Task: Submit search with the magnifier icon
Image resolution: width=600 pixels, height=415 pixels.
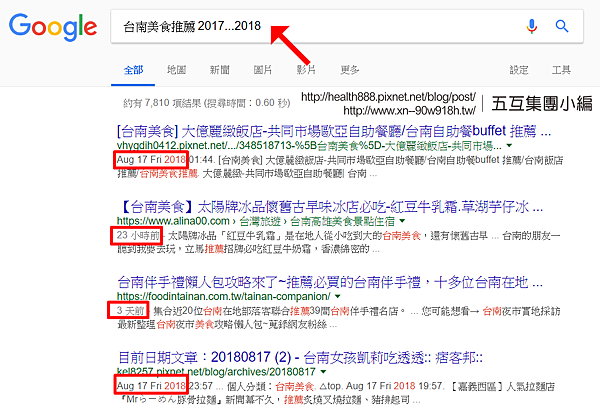Action: point(562,26)
